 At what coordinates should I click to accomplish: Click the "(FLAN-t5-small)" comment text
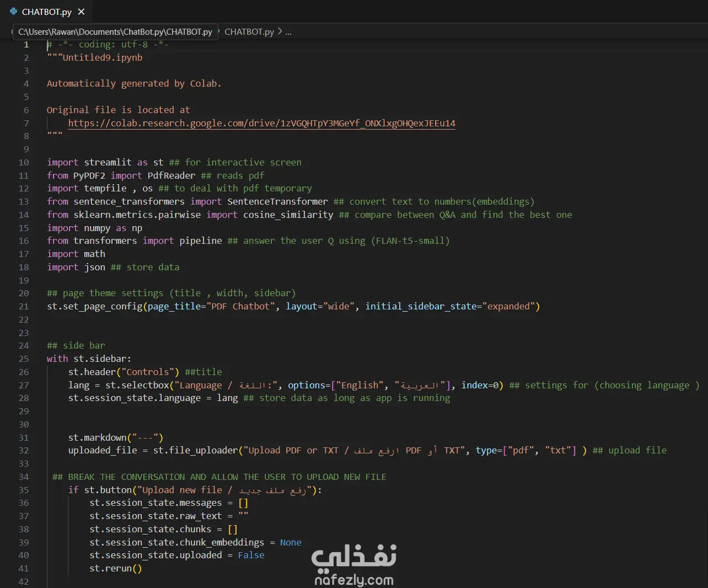[x=410, y=241]
